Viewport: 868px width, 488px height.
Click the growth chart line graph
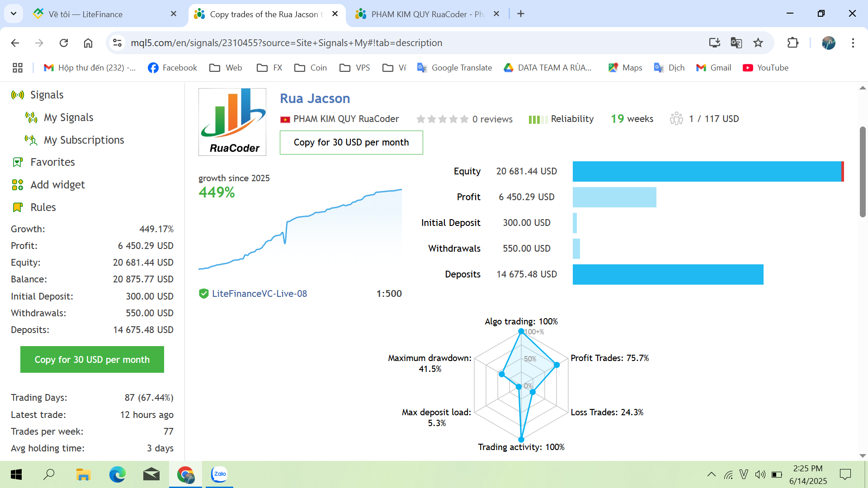pos(300,230)
